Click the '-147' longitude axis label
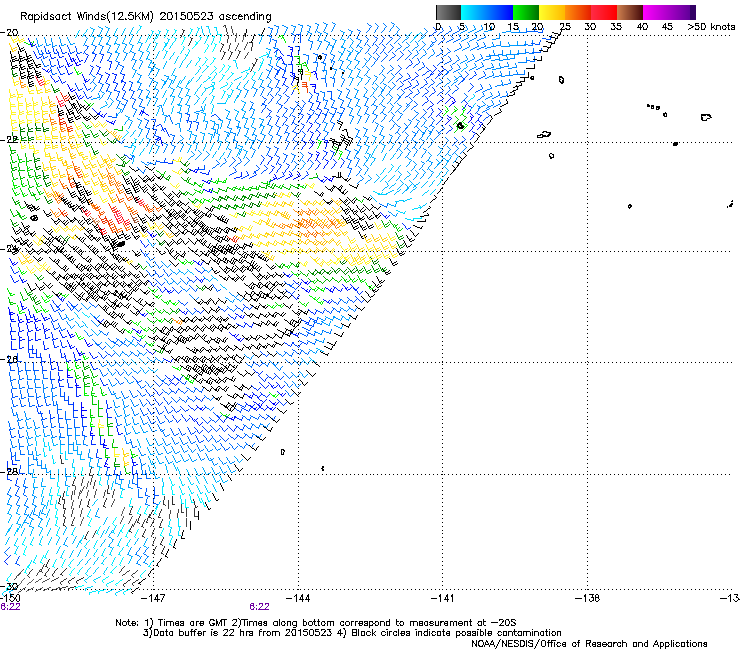The image size is (740, 650). coord(154,598)
